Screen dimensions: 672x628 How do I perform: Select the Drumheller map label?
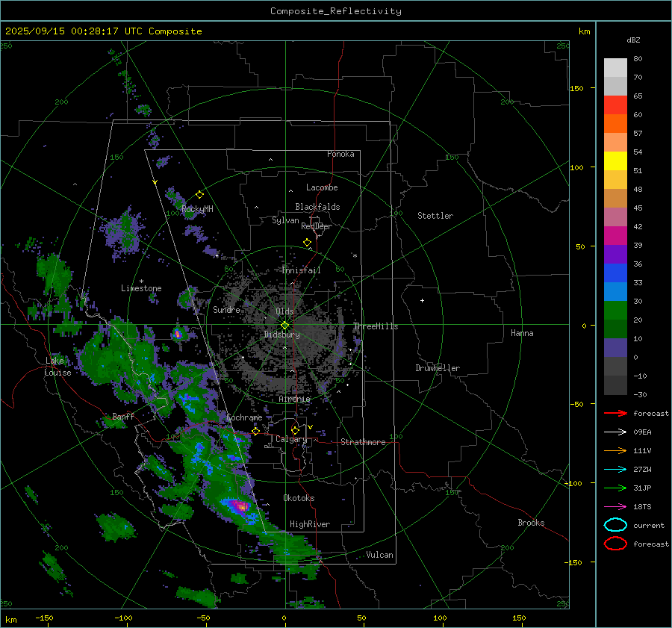click(x=438, y=368)
